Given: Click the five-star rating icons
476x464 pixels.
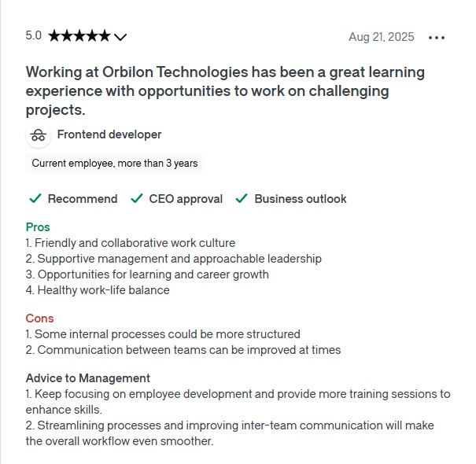Looking at the screenshot, I should point(79,36).
